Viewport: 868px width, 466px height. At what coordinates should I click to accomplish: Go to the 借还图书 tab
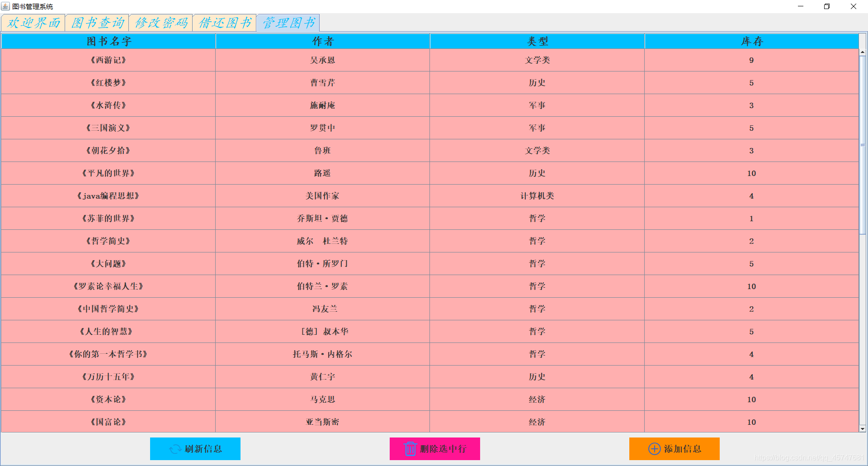[x=225, y=23]
